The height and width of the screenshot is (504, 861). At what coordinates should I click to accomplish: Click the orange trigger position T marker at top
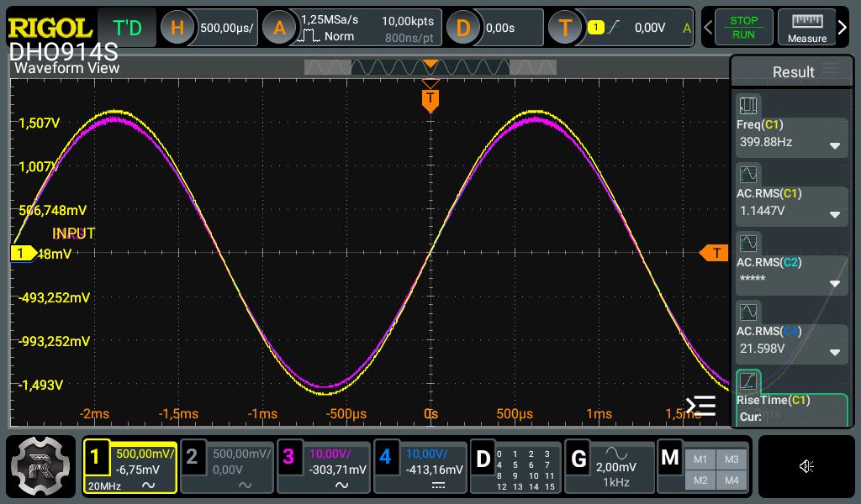(430, 100)
